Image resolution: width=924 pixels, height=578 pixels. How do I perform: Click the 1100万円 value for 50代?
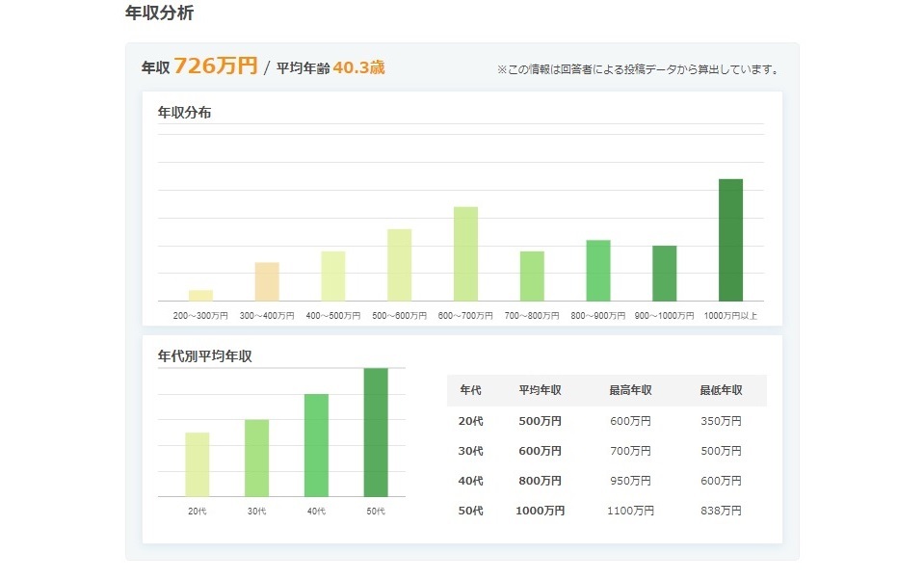coord(633,511)
